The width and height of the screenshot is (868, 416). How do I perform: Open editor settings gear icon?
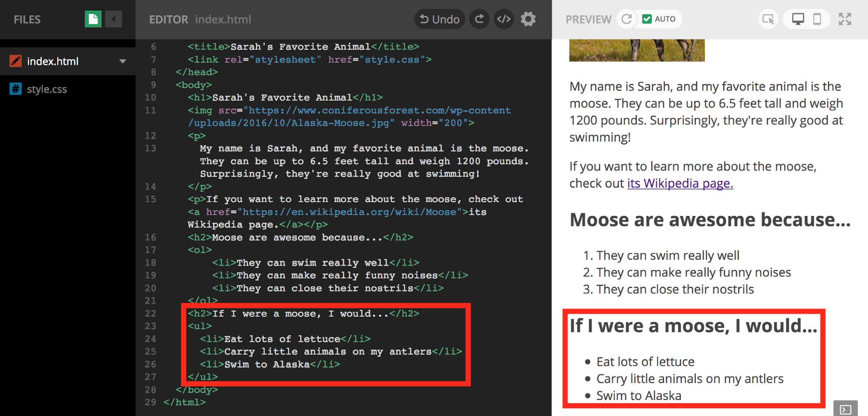(528, 19)
